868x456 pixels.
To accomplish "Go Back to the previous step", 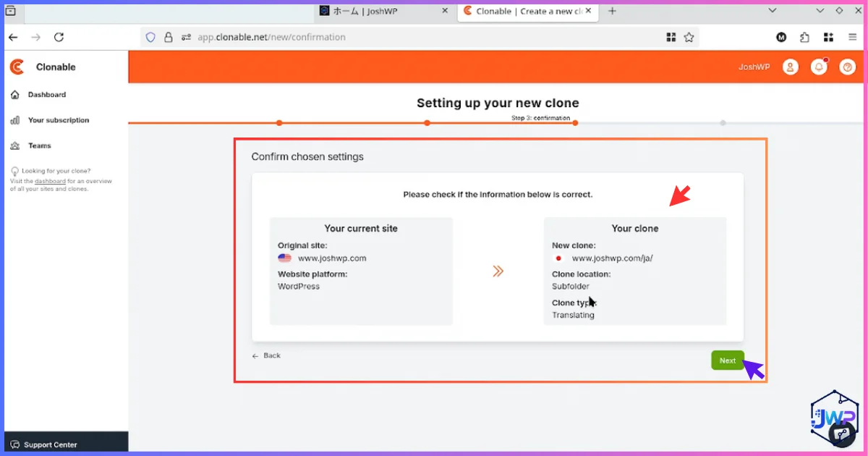I will click(x=266, y=355).
